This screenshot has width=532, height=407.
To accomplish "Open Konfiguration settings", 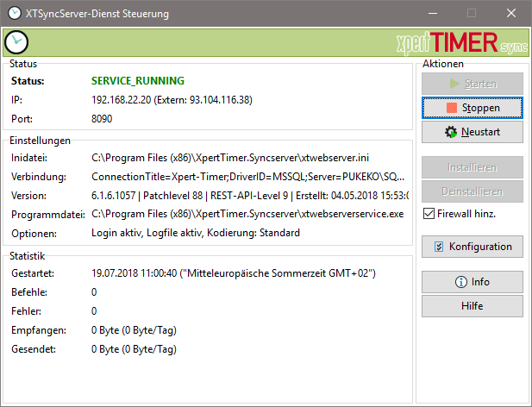I will (x=472, y=247).
